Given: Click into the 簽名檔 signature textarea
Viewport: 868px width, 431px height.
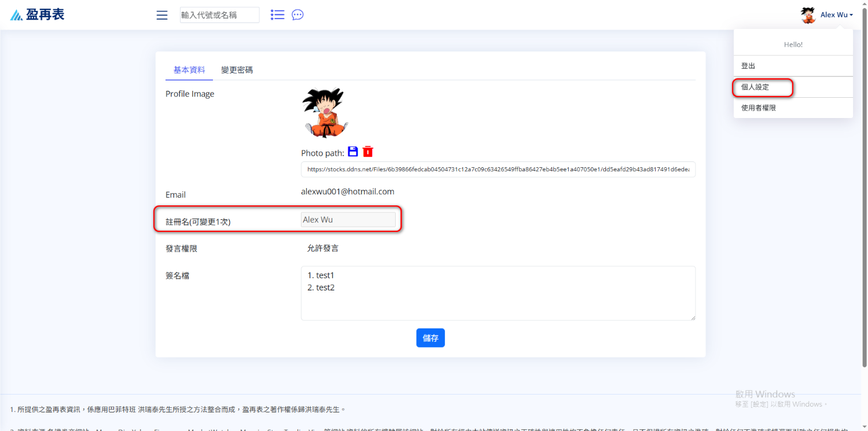Looking at the screenshot, I should point(498,293).
